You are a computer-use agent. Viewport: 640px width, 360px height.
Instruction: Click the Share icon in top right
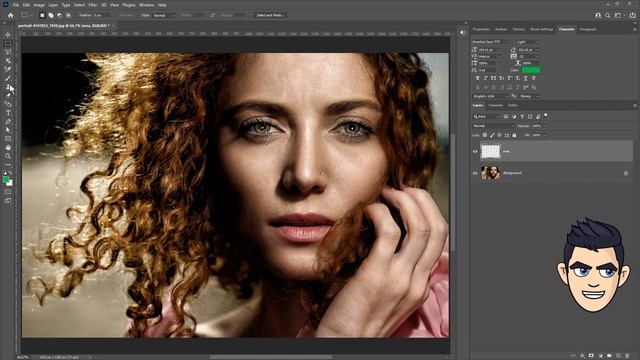tap(632, 15)
